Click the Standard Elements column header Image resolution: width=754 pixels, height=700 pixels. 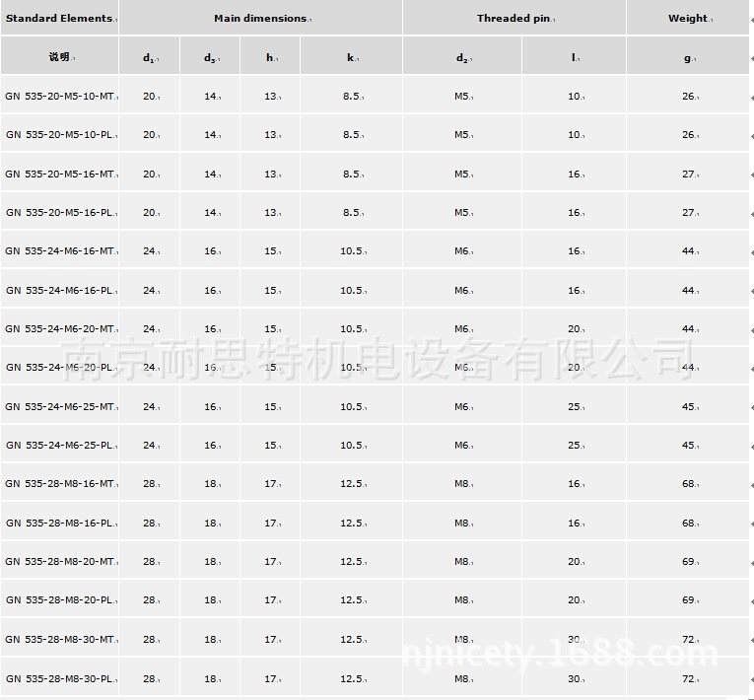point(59,18)
